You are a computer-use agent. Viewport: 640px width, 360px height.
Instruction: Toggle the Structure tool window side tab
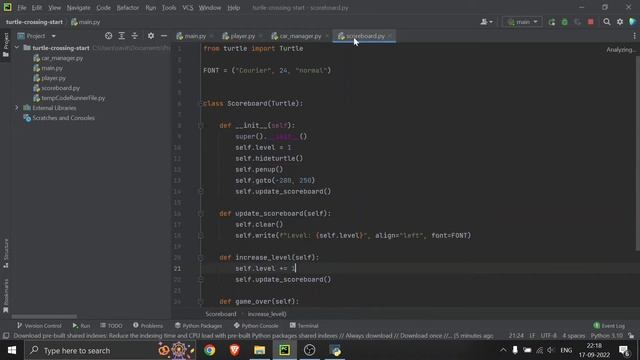click(6, 253)
